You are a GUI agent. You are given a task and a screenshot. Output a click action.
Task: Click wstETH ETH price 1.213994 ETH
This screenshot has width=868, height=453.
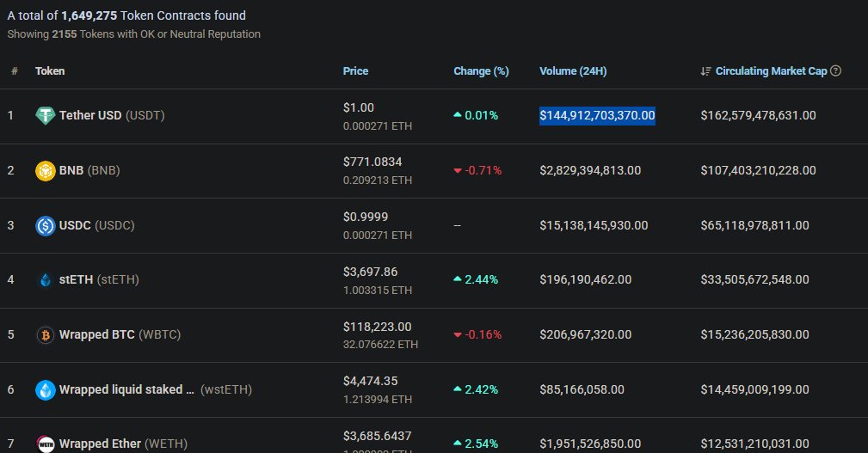point(377,400)
